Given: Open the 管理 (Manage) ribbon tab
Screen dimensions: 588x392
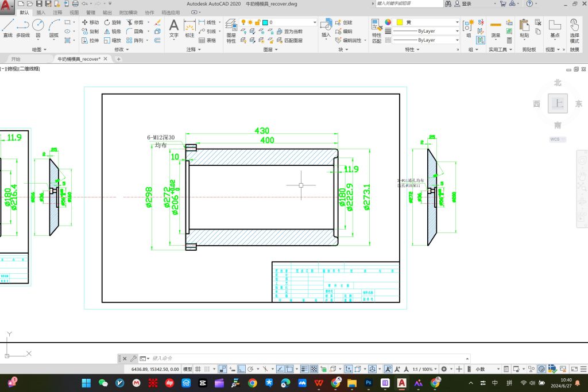Looking at the screenshot, I should coord(91,13).
